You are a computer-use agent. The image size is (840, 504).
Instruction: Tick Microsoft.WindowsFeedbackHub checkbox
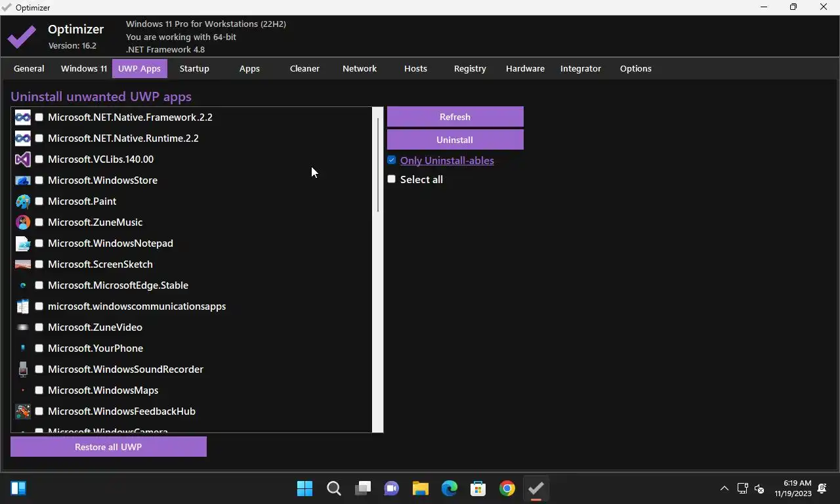[x=39, y=411]
